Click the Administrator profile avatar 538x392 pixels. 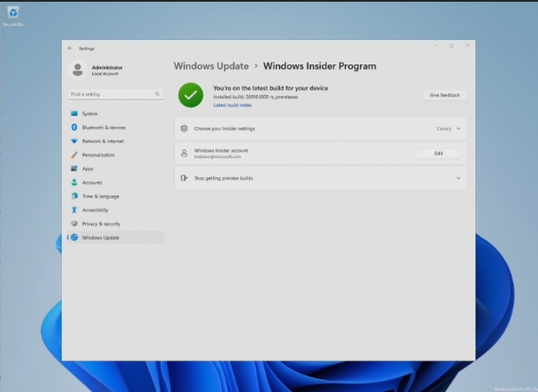click(77, 70)
